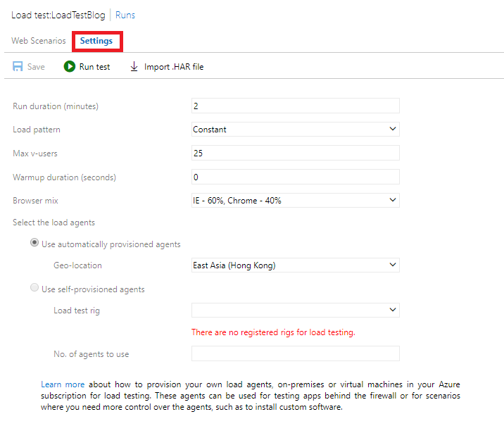Image resolution: width=504 pixels, height=445 pixels.
Task: Click the No. of agents to use field
Action: tap(296, 353)
